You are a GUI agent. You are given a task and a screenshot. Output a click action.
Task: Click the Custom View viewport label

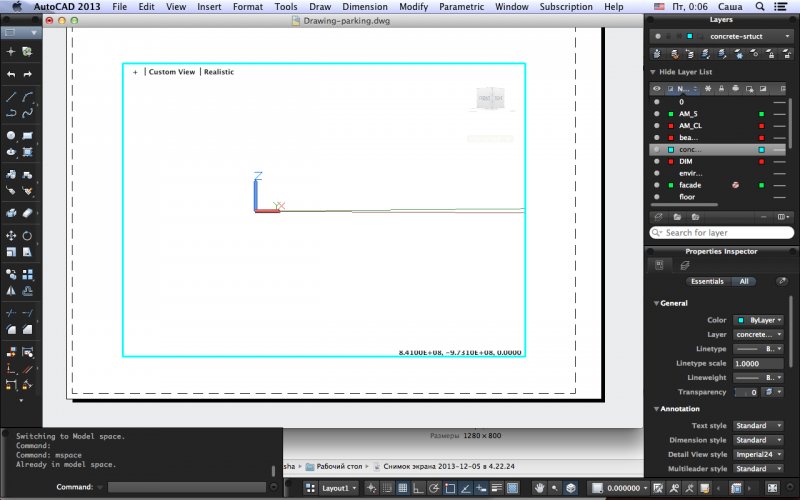tap(172, 72)
